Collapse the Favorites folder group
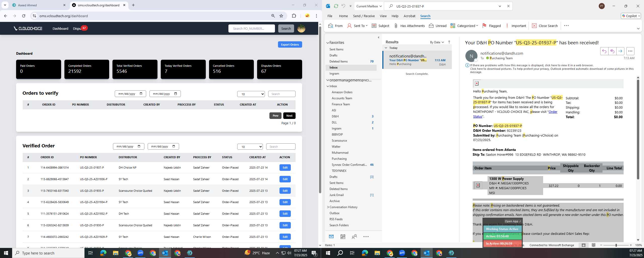 pyautogui.click(x=328, y=43)
